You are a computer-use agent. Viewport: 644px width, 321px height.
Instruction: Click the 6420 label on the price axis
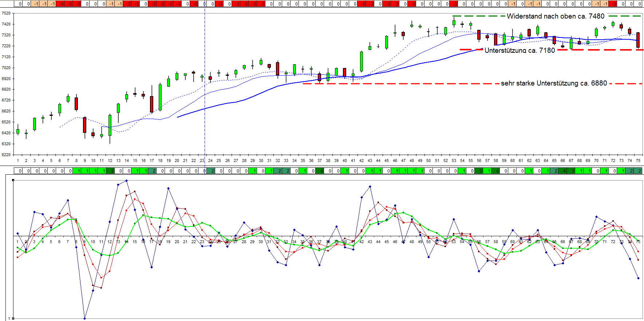(6, 133)
